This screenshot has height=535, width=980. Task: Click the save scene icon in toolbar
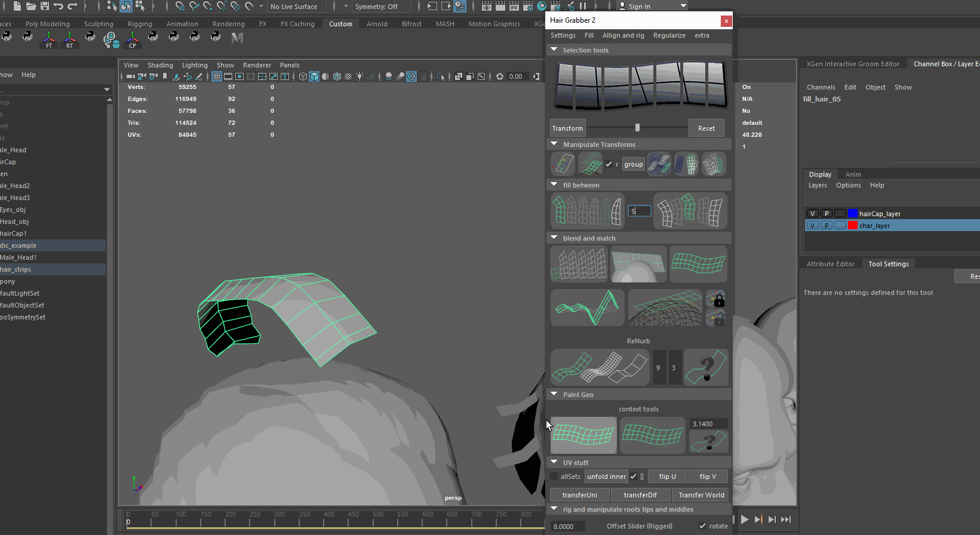45,7
